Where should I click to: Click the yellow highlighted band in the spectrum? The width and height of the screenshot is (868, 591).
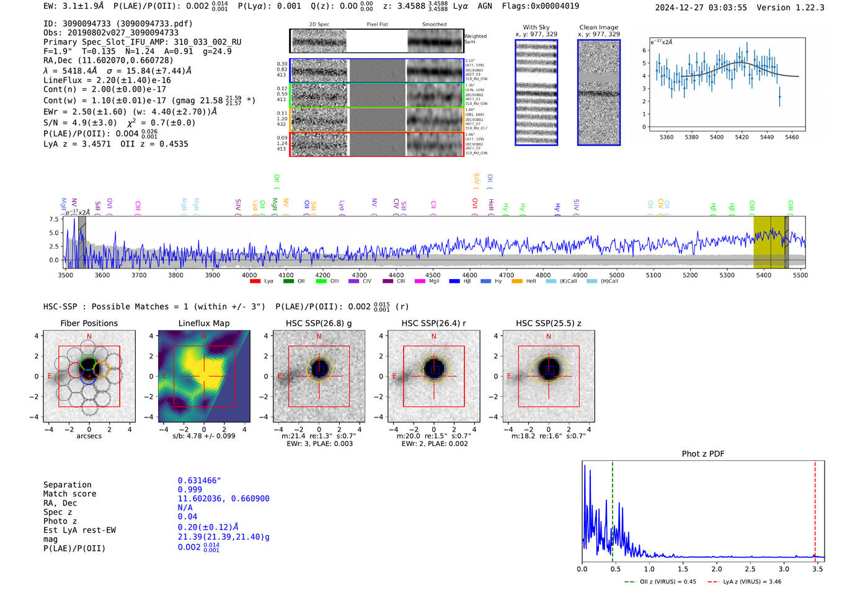pos(770,242)
